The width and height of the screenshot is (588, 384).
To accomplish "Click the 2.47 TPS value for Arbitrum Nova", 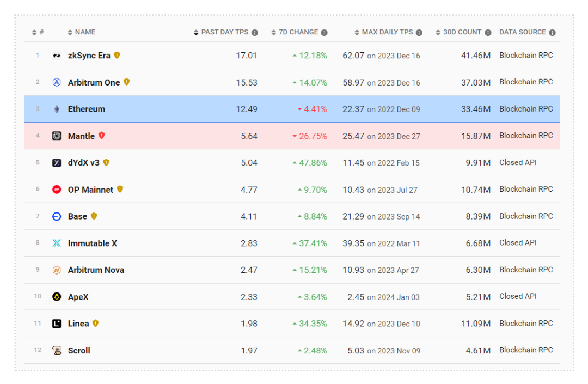I will tap(249, 270).
